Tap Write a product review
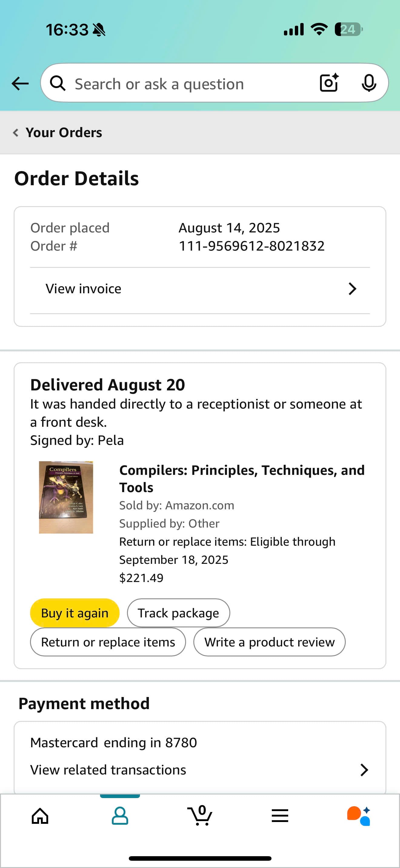 click(x=269, y=642)
